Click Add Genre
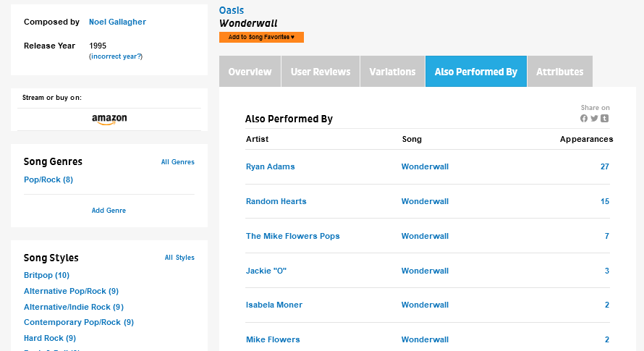The image size is (644, 351). coord(109,211)
